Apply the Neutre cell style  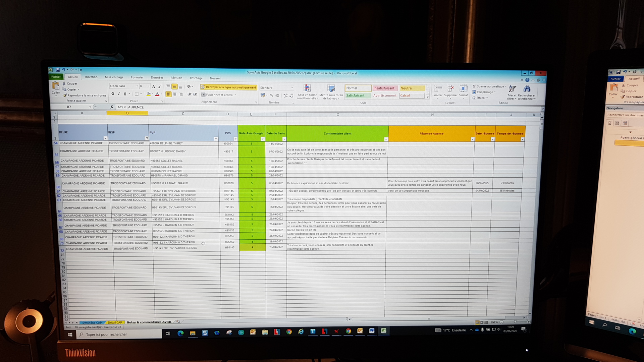412,88
